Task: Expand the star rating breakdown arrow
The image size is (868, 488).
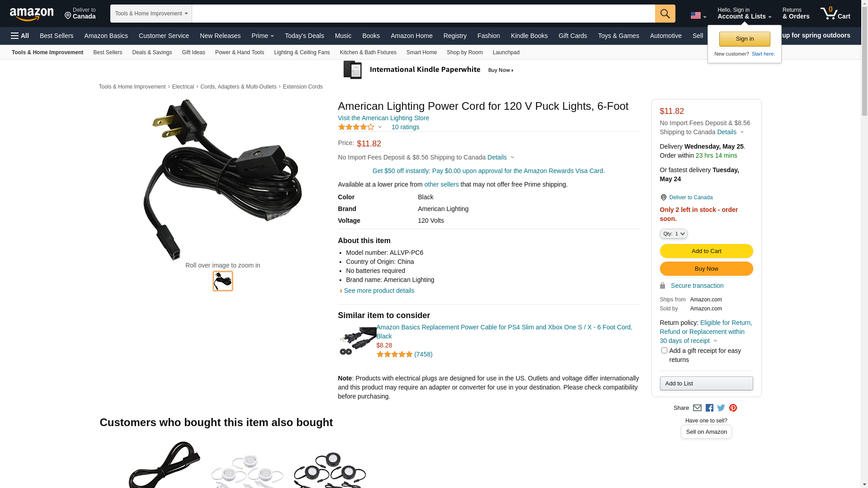Action: pos(380,127)
